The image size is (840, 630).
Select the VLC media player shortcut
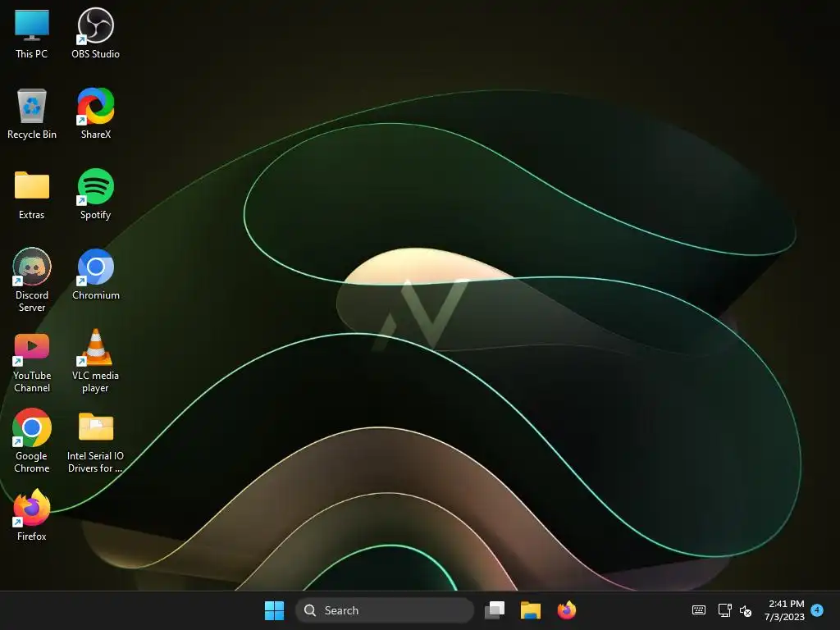95,361
